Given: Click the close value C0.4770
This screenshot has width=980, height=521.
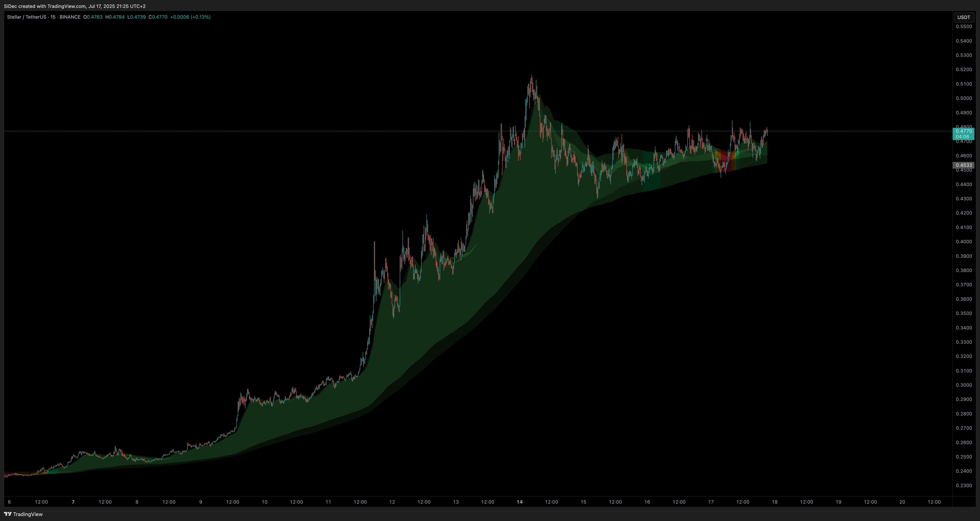Looking at the screenshot, I should pyautogui.click(x=158, y=17).
